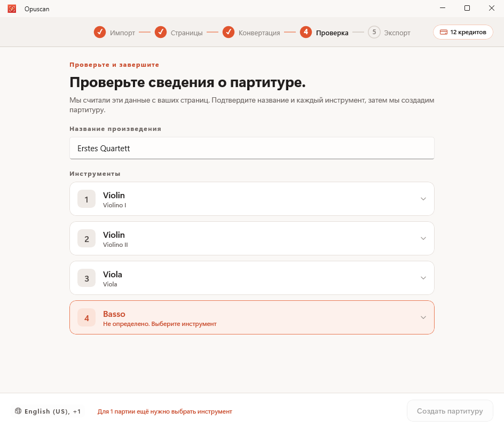The image size is (504, 428).
Task: Click the Название произведения text field
Action: tap(251, 148)
